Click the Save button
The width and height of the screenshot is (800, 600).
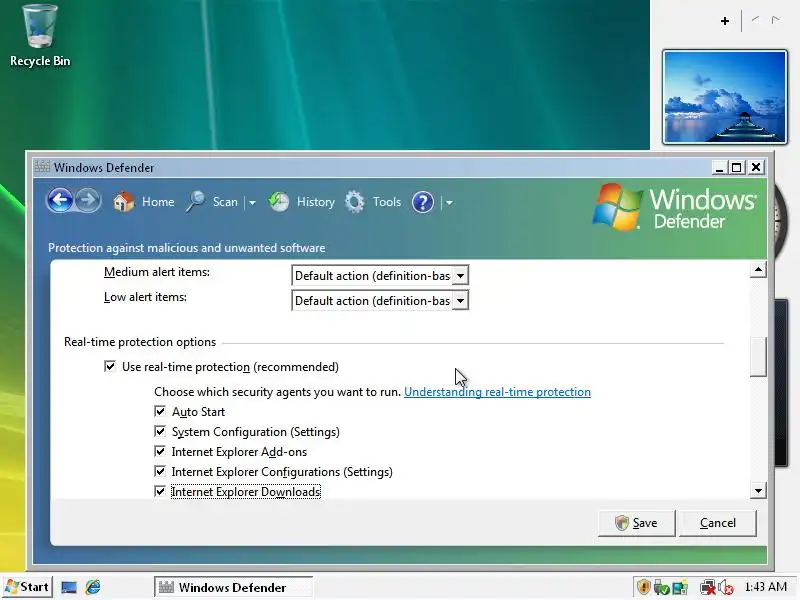[x=636, y=523]
